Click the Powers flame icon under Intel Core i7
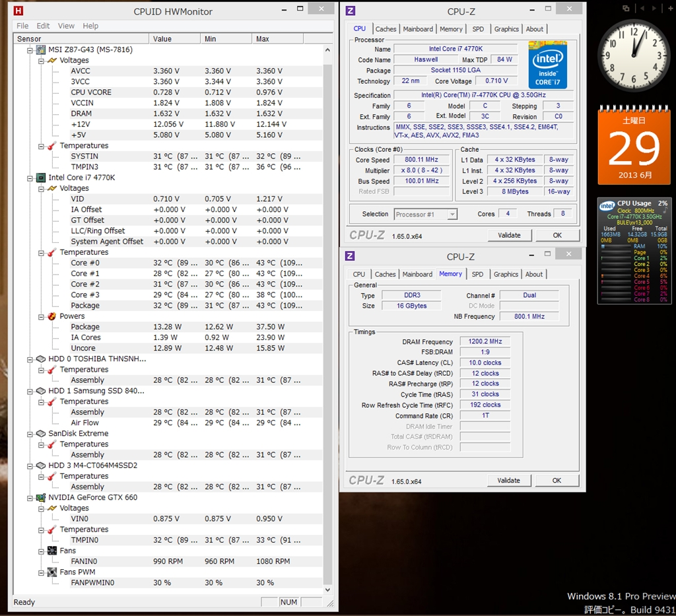676x616 pixels. (51, 316)
